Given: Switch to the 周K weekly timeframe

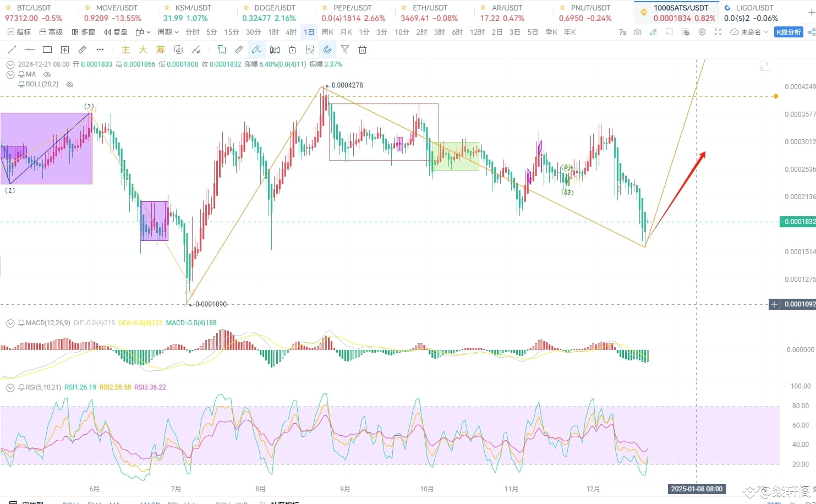Looking at the screenshot, I should point(327,32).
